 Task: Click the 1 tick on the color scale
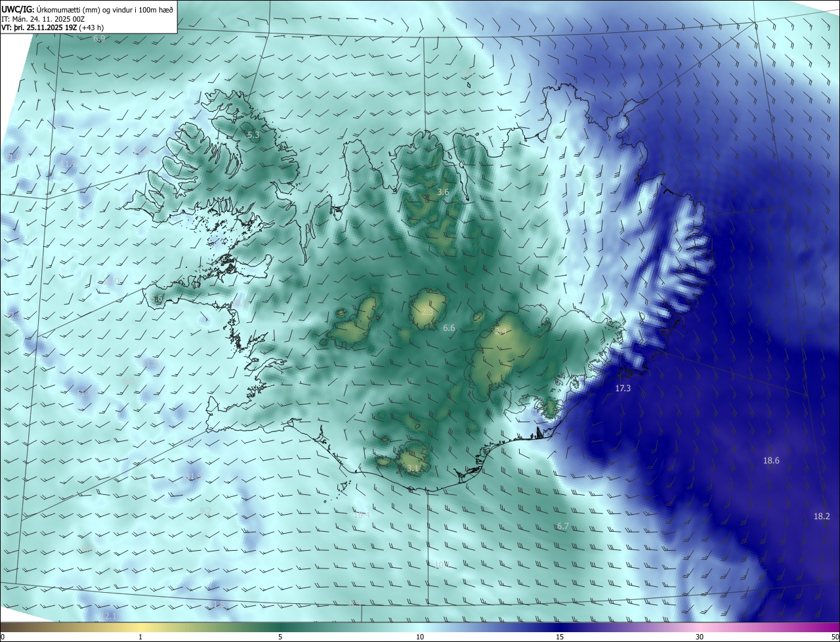coord(140,637)
